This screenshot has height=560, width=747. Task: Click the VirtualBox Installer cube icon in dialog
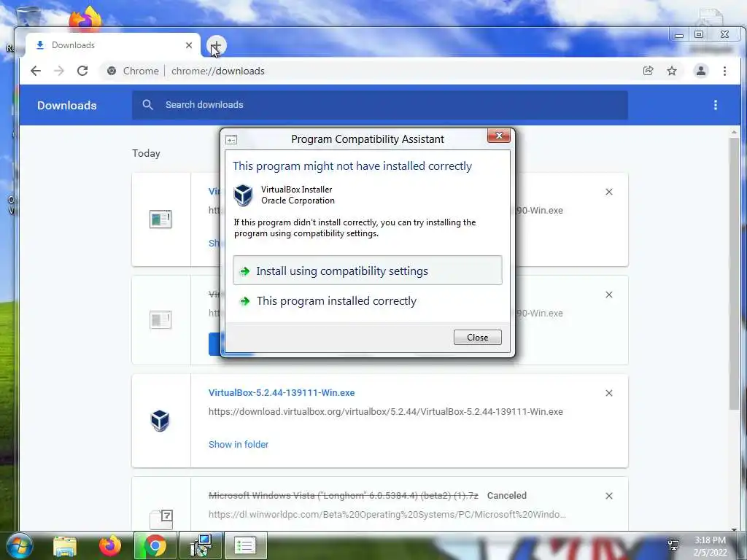(x=243, y=195)
